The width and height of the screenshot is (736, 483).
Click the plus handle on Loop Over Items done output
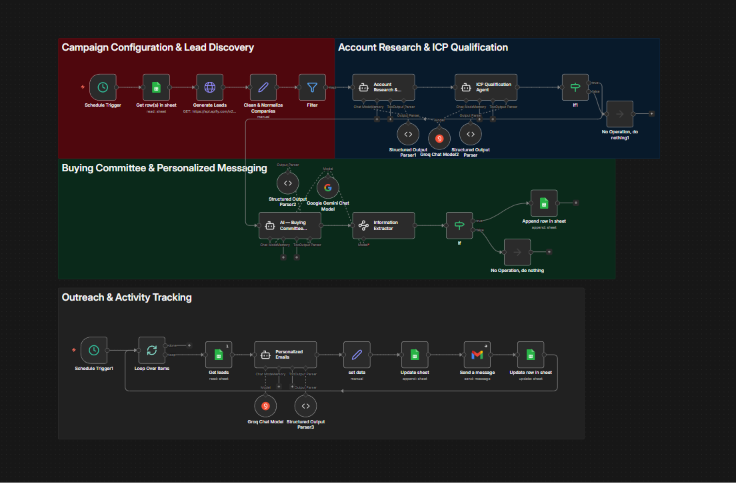[189, 345]
